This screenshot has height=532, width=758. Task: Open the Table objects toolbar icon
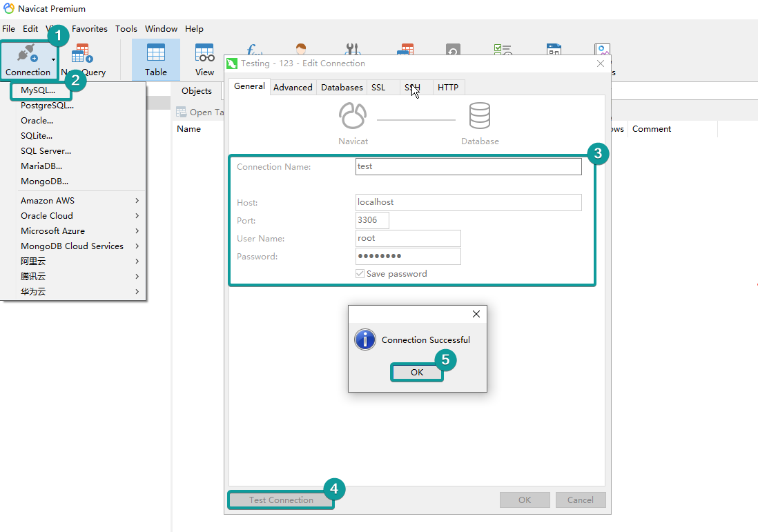(x=156, y=59)
